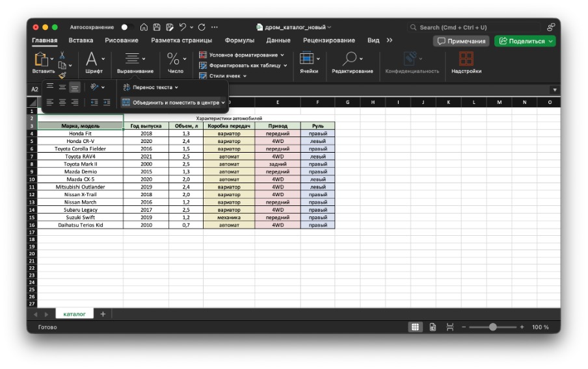The image size is (588, 369).
Task: Expand the merge options arrow
Action: click(x=223, y=102)
